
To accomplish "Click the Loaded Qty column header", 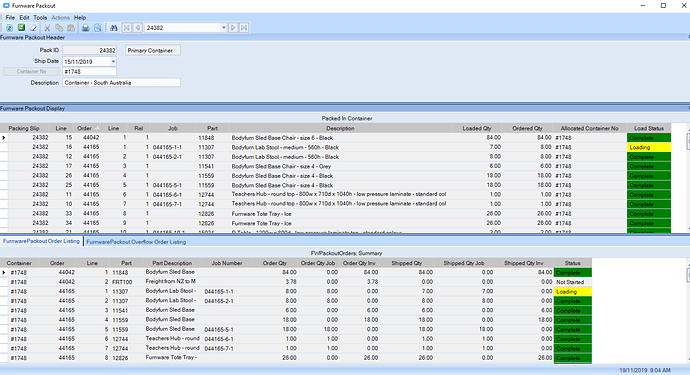I will pos(477,129).
